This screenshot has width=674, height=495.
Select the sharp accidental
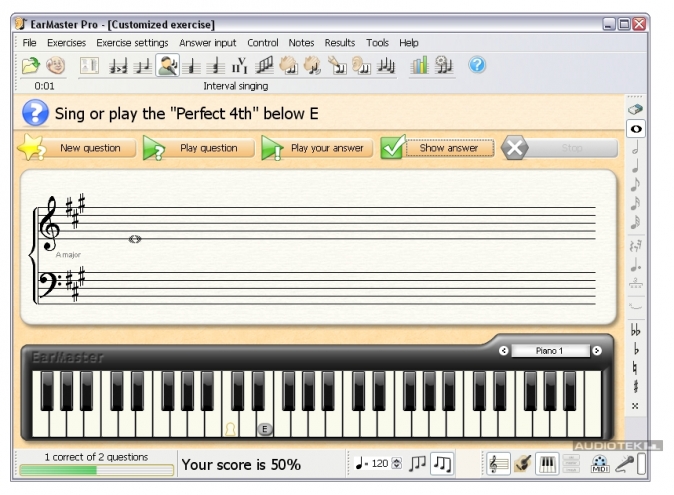click(x=635, y=387)
